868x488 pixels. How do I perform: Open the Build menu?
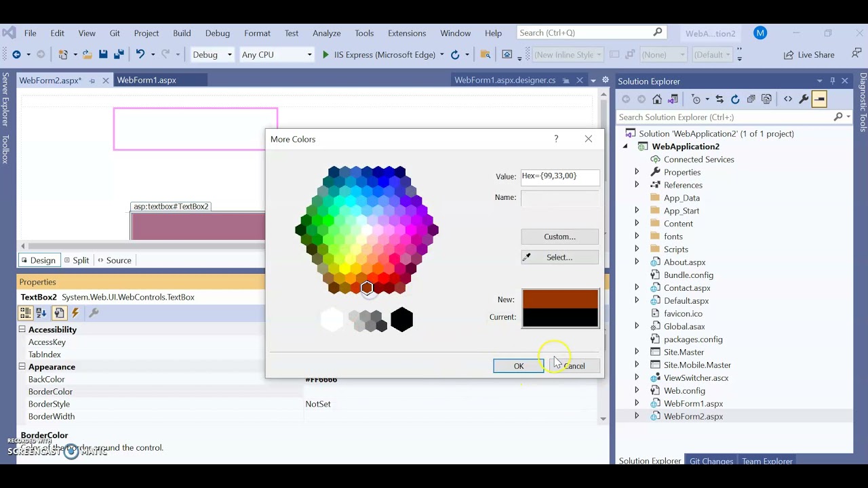(x=182, y=33)
